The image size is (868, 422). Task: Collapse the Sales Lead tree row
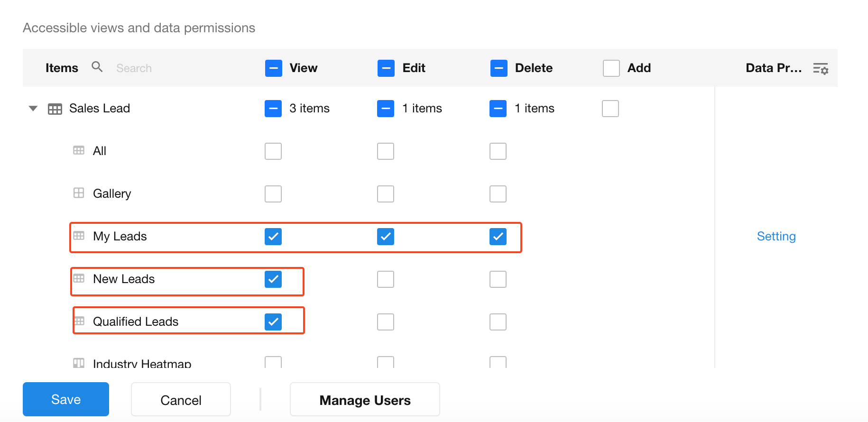33,109
